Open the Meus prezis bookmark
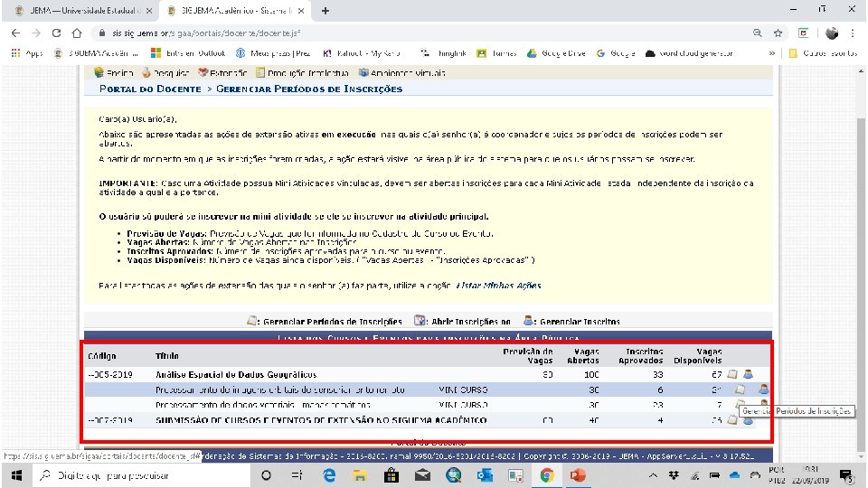This screenshot has height=488, width=868. pyautogui.click(x=273, y=53)
